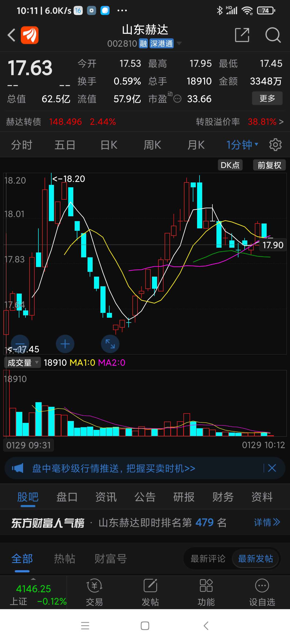Select 最新评论 sort option

pyautogui.click(x=208, y=559)
